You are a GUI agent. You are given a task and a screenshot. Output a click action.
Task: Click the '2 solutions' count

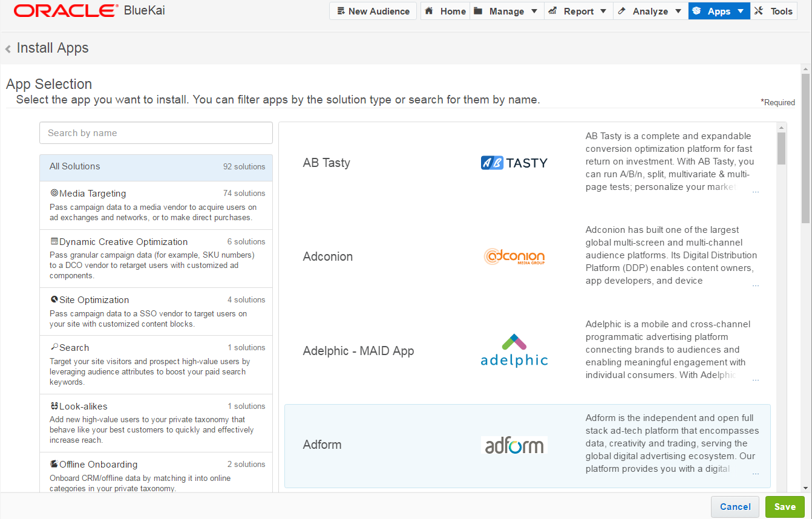[246, 464]
